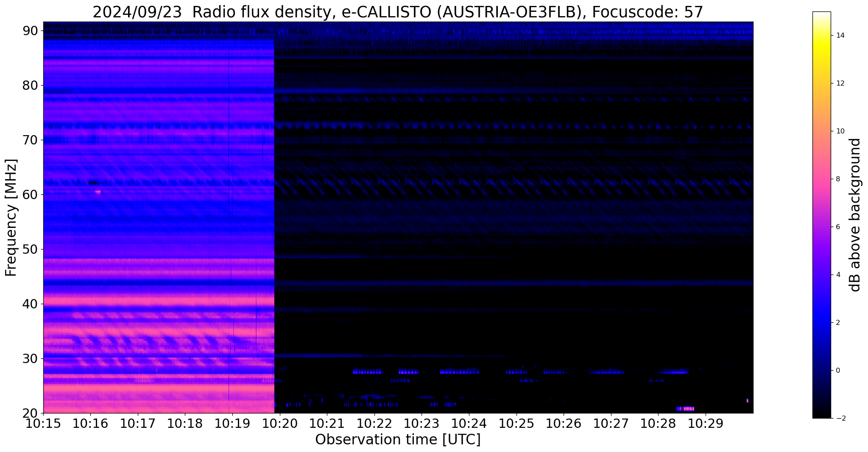Click the 30 frequency tick label
The height and width of the screenshot is (452, 868).
click(31, 358)
